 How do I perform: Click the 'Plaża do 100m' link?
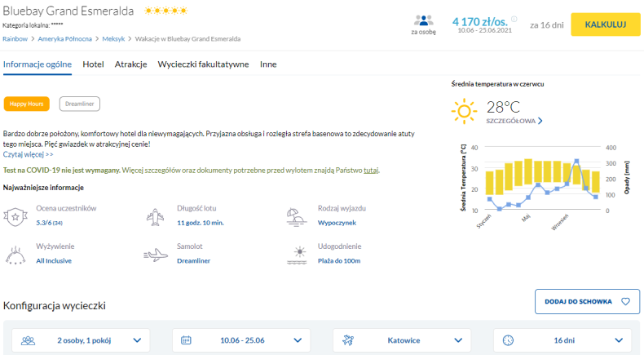(339, 261)
